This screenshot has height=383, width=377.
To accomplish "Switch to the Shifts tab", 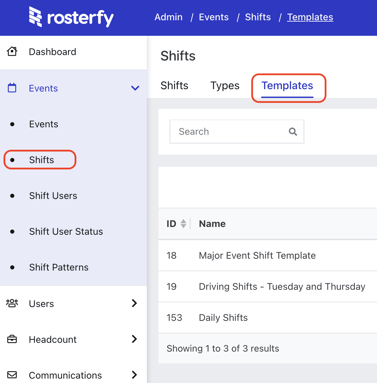I will 174,86.
